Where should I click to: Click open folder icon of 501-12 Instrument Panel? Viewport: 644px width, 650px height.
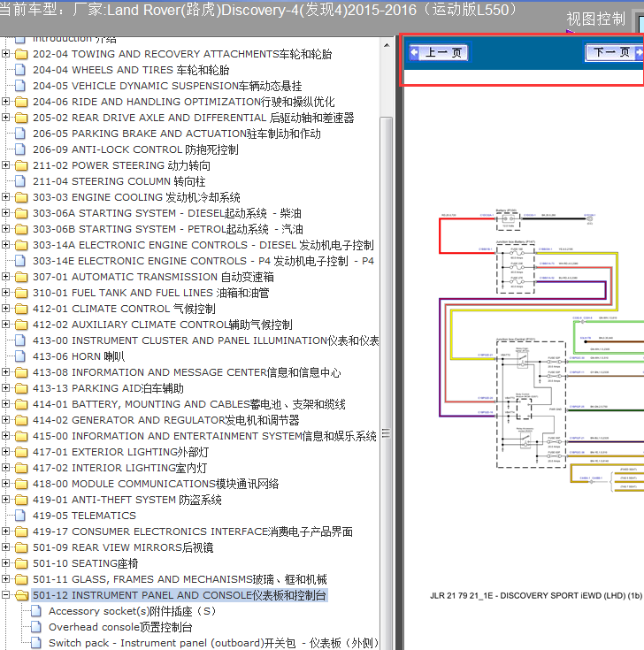[x=21, y=596]
